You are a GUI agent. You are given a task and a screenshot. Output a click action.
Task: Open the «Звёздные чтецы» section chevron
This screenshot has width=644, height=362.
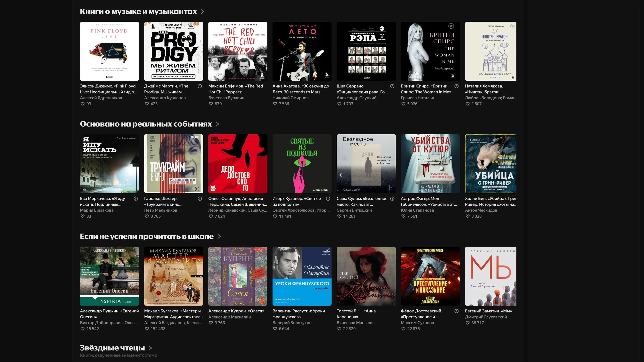[150, 348]
